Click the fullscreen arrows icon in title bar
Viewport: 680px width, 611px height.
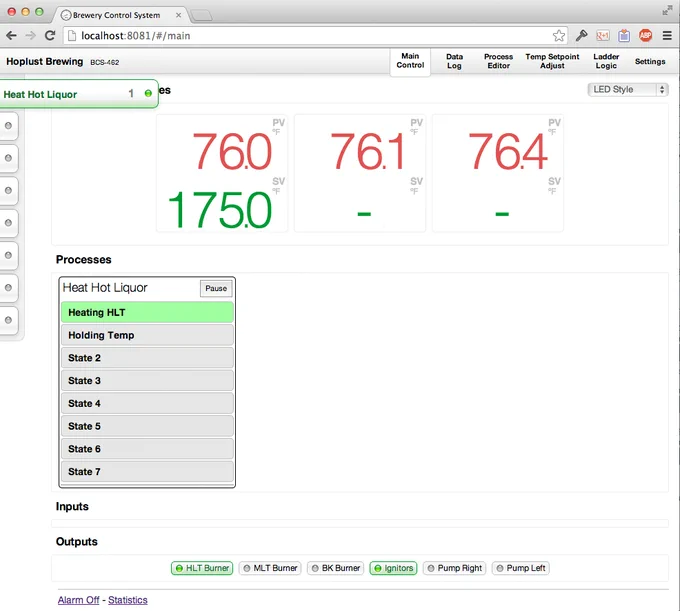[x=667, y=10]
